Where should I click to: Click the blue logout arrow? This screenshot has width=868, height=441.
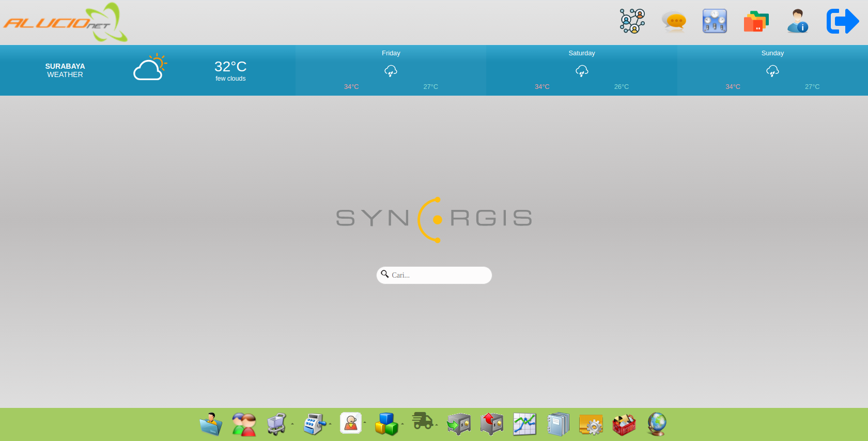click(842, 21)
